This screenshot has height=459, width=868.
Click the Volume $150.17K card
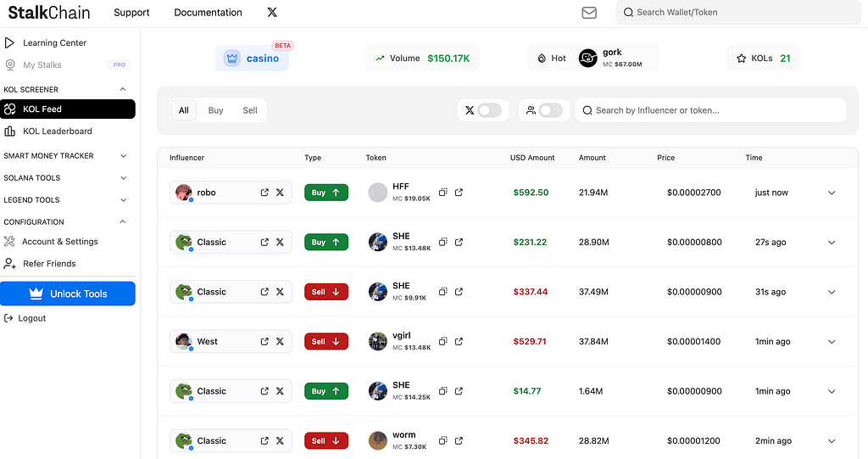click(x=422, y=59)
